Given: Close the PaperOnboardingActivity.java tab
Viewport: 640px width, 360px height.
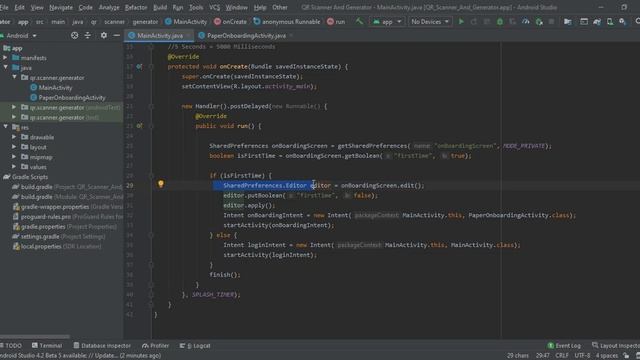Looking at the screenshot, I should pos(291,36).
